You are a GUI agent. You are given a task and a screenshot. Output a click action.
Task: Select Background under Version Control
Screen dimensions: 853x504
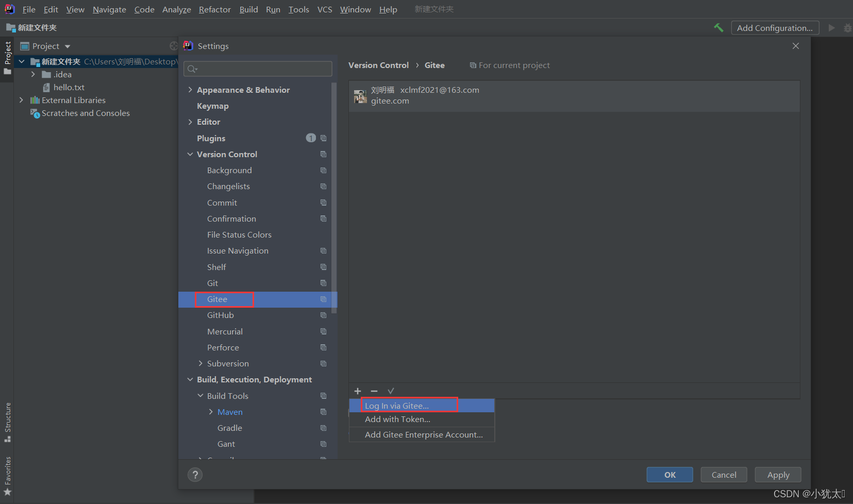click(229, 170)
